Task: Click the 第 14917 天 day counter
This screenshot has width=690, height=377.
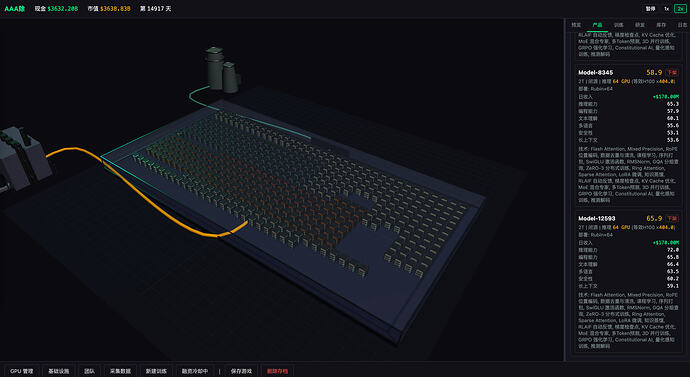Action: [x=155, y=9]
